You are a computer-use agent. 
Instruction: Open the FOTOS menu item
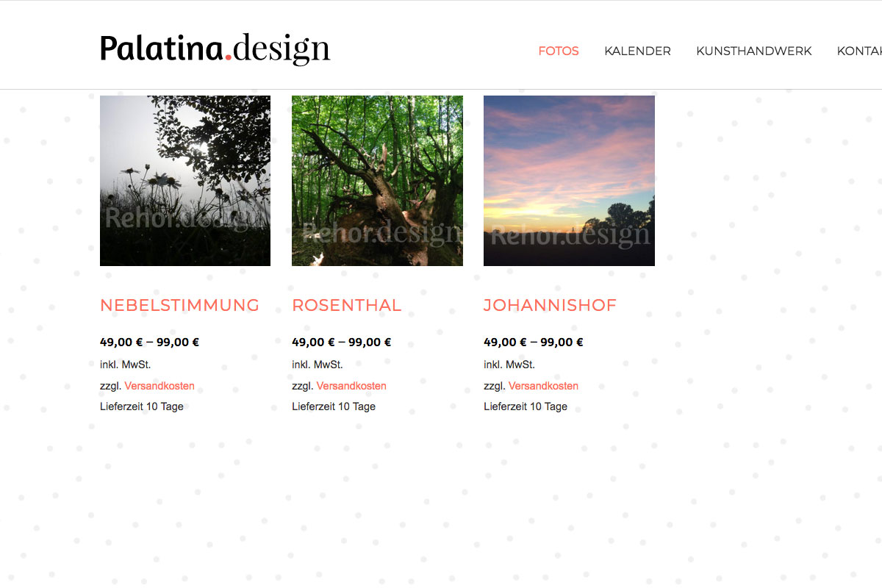click(x=559, y=51)
